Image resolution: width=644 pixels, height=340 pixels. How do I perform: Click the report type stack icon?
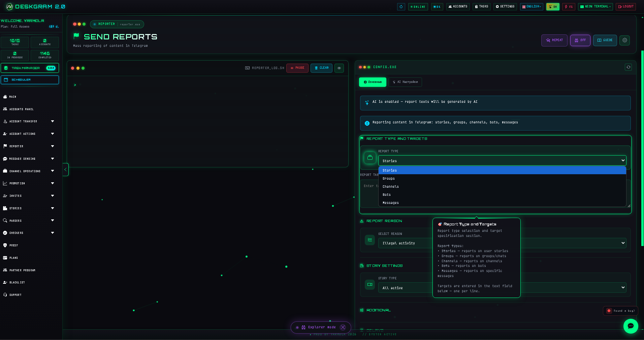pos(370,158)
